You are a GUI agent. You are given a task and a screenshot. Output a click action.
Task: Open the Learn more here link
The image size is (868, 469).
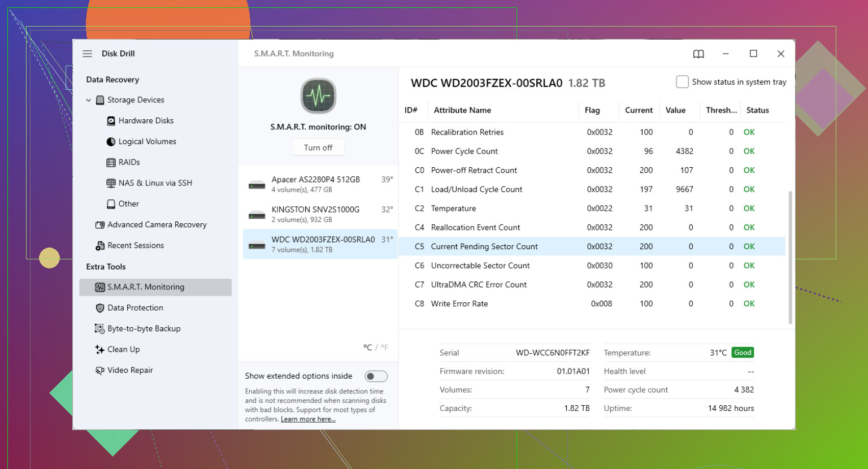point(308,419)
